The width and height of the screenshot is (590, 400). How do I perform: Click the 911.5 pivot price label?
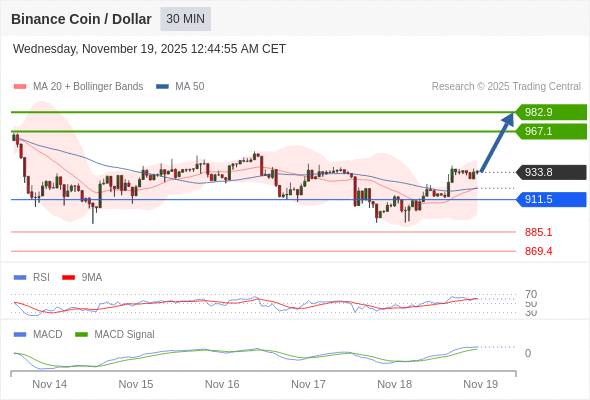coord(551,199)
